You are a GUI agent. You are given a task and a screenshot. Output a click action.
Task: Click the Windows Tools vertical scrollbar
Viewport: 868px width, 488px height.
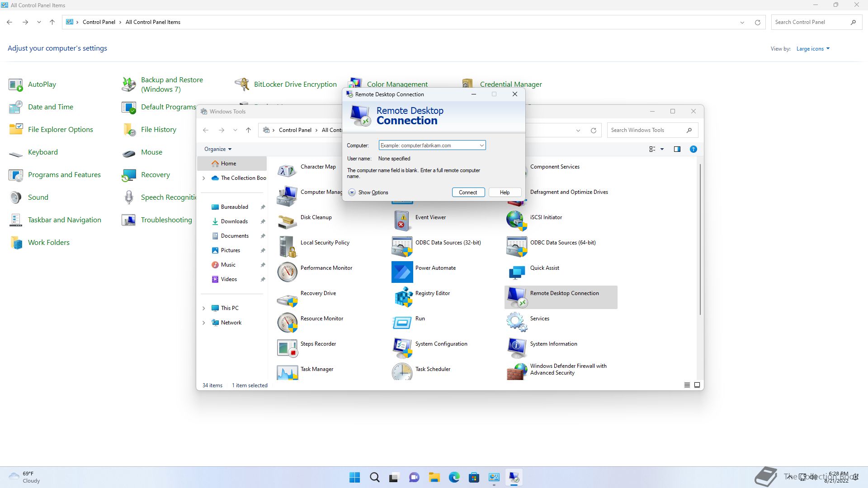(x=700, y=239)
